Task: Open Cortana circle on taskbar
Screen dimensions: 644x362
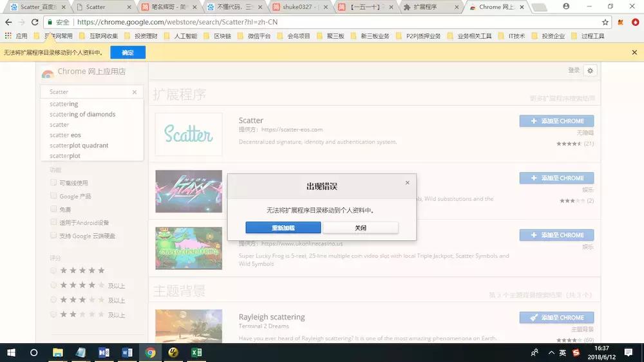Action: pos(33,352)
